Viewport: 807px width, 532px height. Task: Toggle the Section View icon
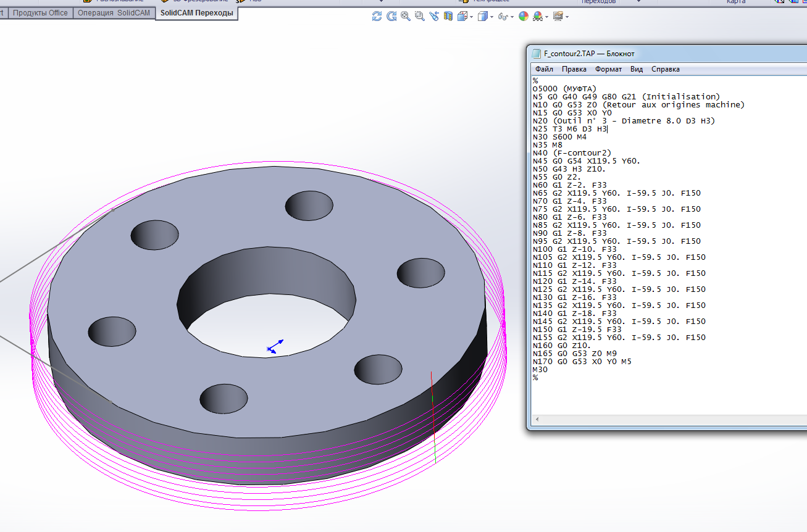coord(448,17)
